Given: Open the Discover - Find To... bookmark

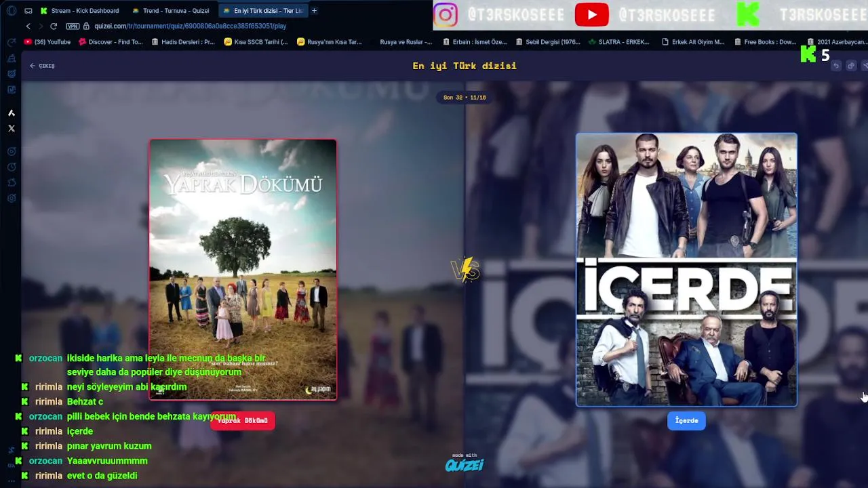Looking at the screenshot, I should click(111, 42).
